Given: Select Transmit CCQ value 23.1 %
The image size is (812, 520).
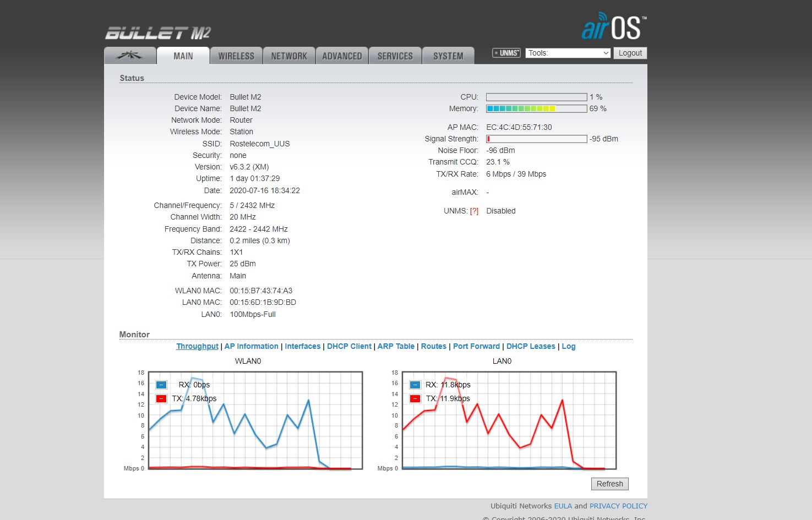Looking at the screenshot, I should click(x=498, y=162).
